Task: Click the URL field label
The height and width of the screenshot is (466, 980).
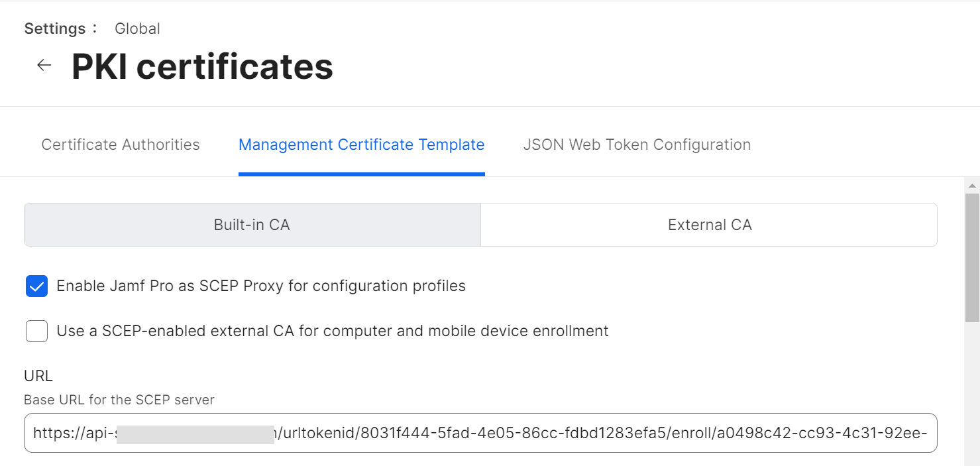Action: pyautogui.click(x=38, y=376)
